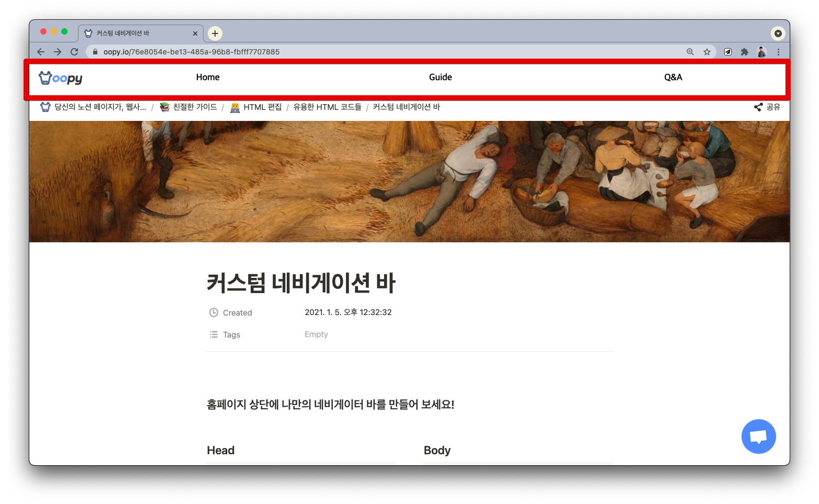Click the Tags property label
The height and width of the screenshot is (504, 819).
pyautogui.click(x=231, y=334)
